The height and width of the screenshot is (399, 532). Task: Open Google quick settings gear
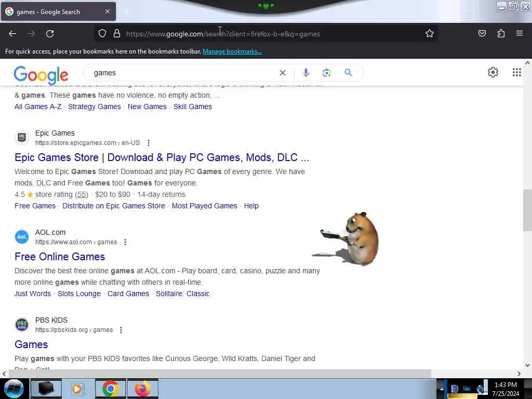pos(493,72)
